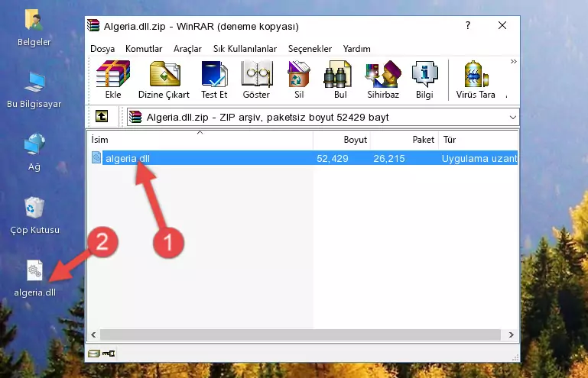Click the 52,429 size value
This screenshot has width=588, height=378.
tap(333, 159)
